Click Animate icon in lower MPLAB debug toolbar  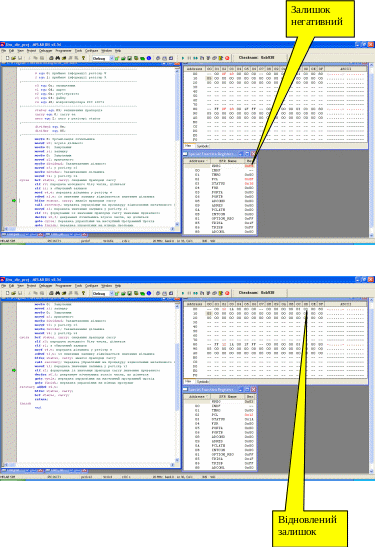coord(195,293)
